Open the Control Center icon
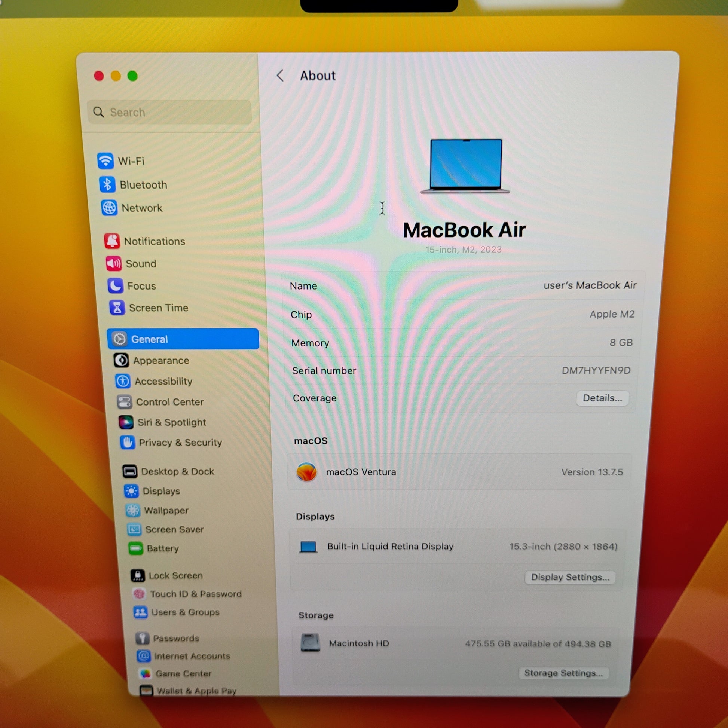The image size is (728, 728). [x=124, y=402]
